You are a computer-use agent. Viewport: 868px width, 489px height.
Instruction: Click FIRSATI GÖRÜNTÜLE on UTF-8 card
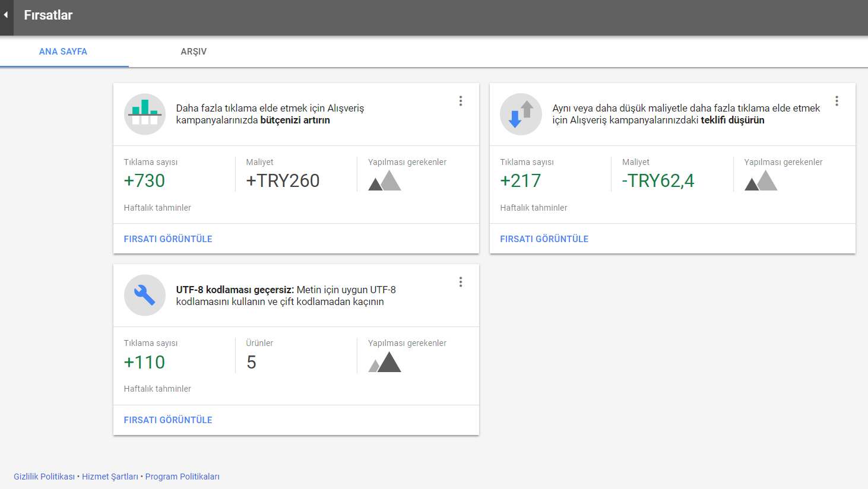tap(168, 420)
